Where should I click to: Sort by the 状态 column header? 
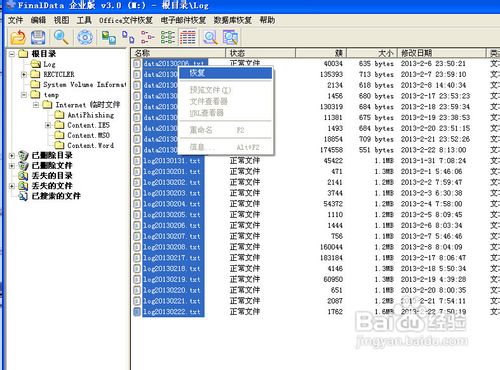(x=260, y=53)
